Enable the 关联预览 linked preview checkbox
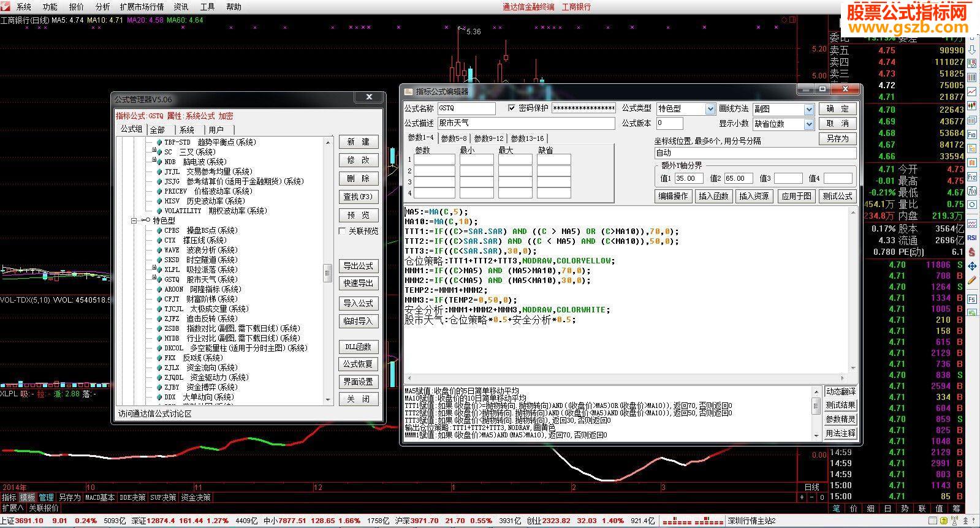 pyautogui.click(x=343, y=231)
